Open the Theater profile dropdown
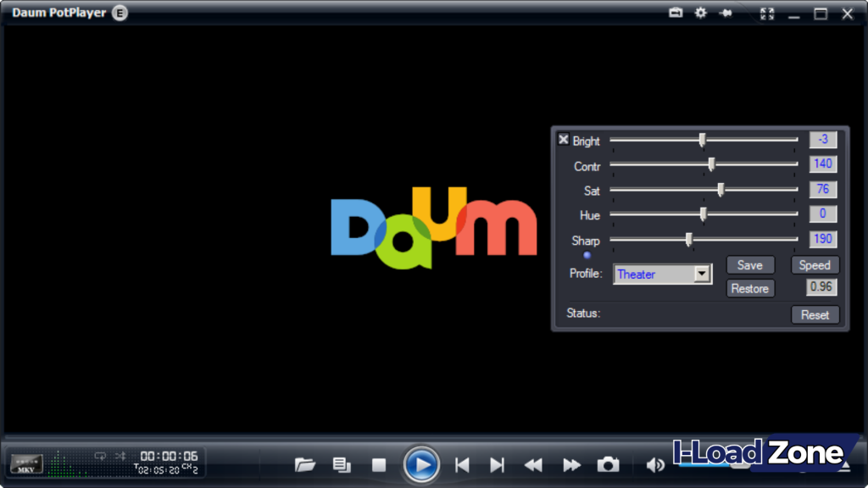Viewport: 868px width, 488px height. 703,274
